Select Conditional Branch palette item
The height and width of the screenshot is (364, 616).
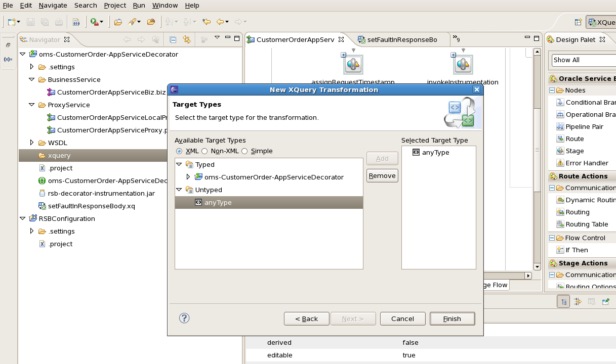pyautogui.click(x=586, y=102)
